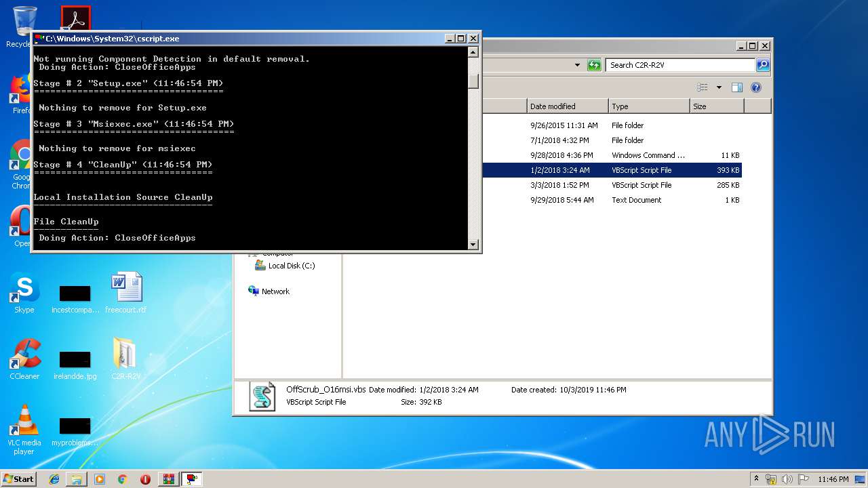Switch to Windows Explorer taskbar button
This screenshot has height=488, width=868.
pyautogui.click(x=77, y=479)
